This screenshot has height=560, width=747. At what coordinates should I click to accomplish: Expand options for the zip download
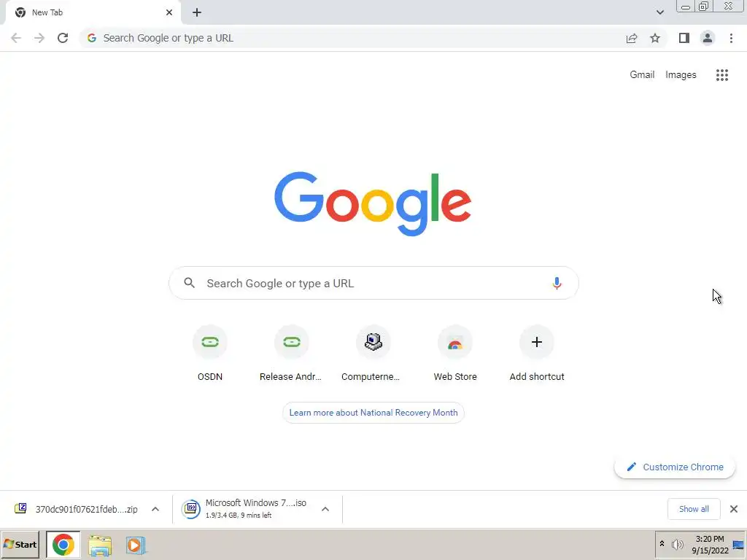click(x=155, y=509)
